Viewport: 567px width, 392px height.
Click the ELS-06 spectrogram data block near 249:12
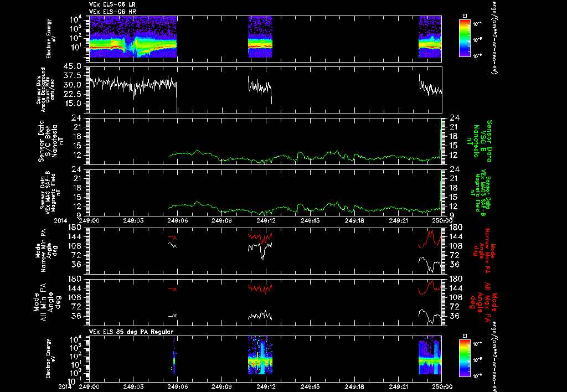click(260, 37)
